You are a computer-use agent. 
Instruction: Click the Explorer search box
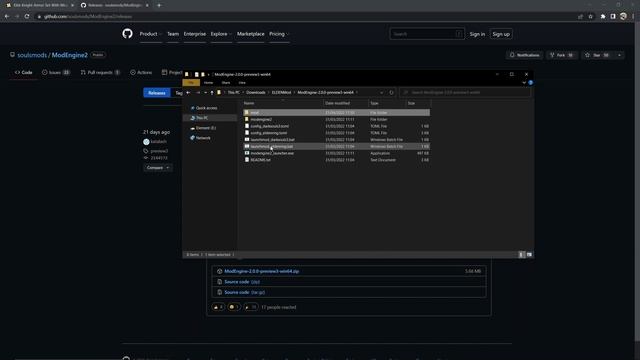tap(465, 93)
